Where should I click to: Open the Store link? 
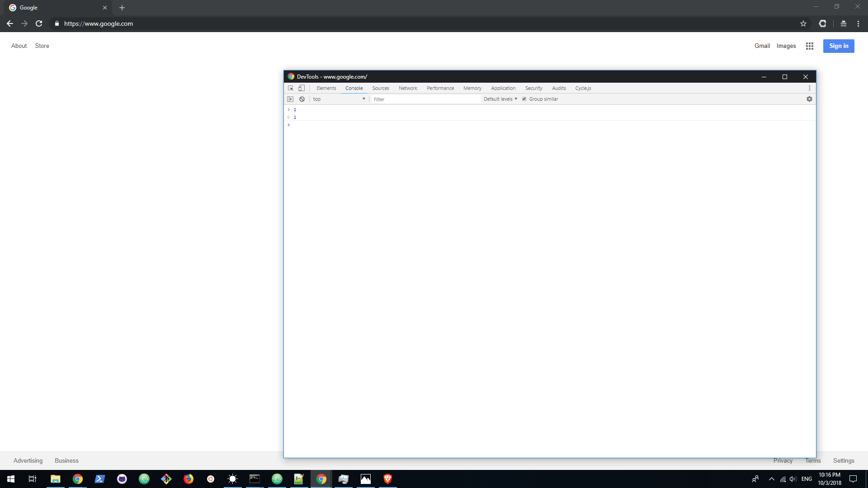42,46
